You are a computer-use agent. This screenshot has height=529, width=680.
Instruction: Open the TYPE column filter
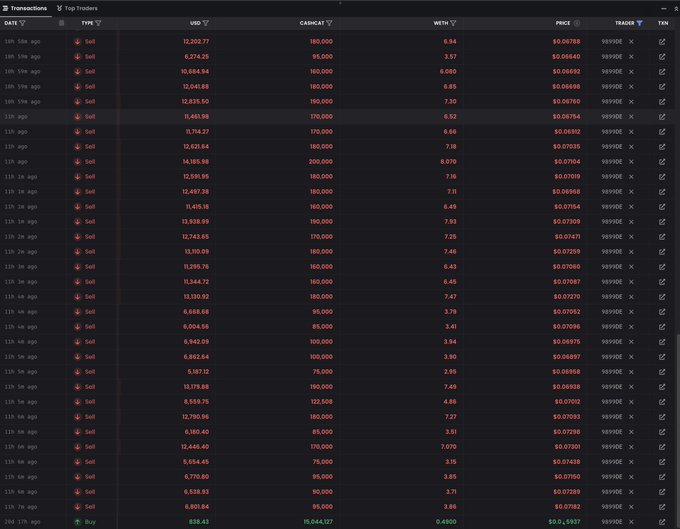click(x=98, y=23)
